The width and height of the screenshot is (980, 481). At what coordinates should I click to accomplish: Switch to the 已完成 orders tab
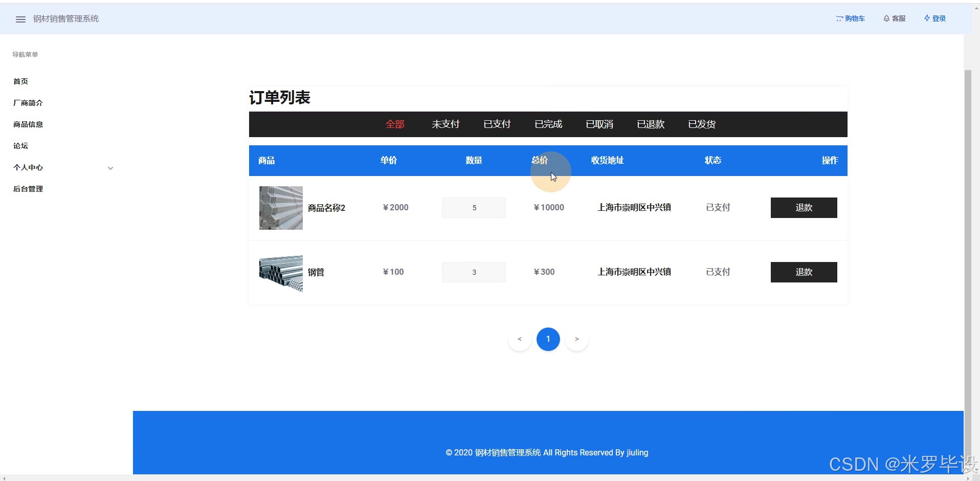548,124
